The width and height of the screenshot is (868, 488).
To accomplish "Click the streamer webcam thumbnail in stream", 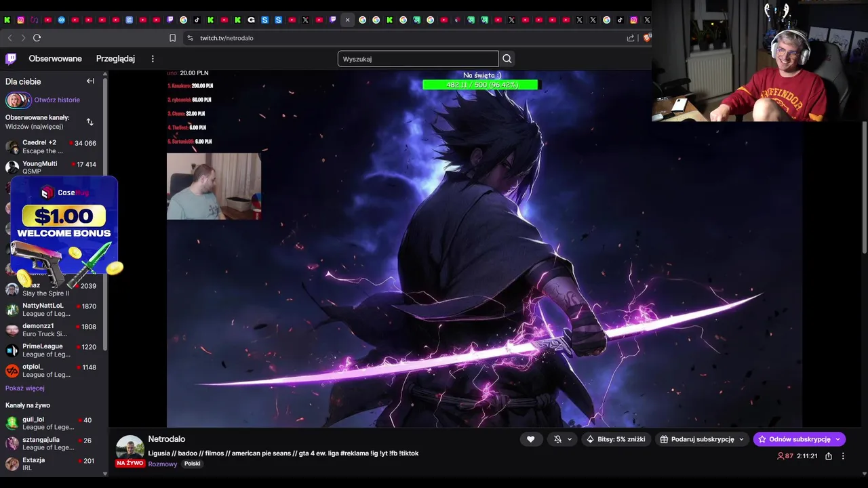I will pyautogui.click(x=214, y=186).
